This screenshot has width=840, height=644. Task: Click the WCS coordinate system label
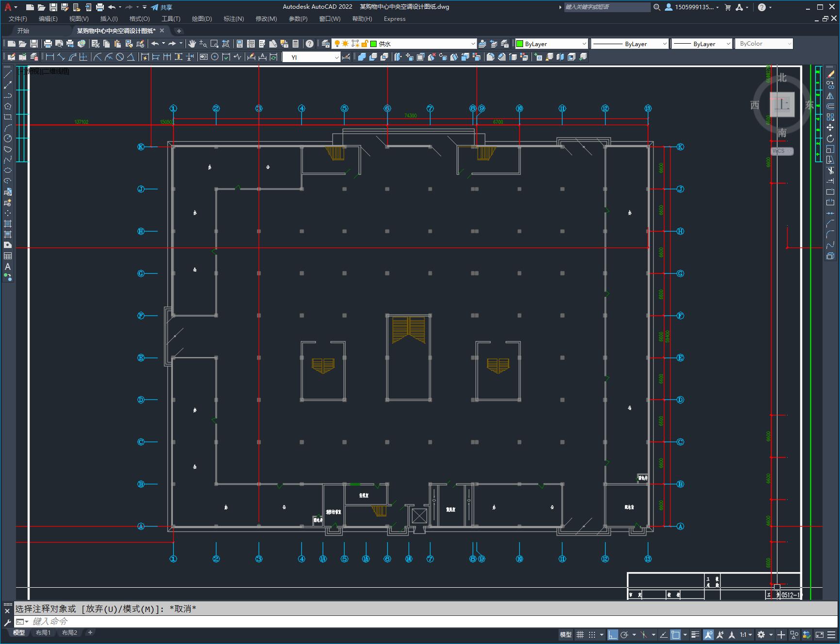(x=782, y=151)
